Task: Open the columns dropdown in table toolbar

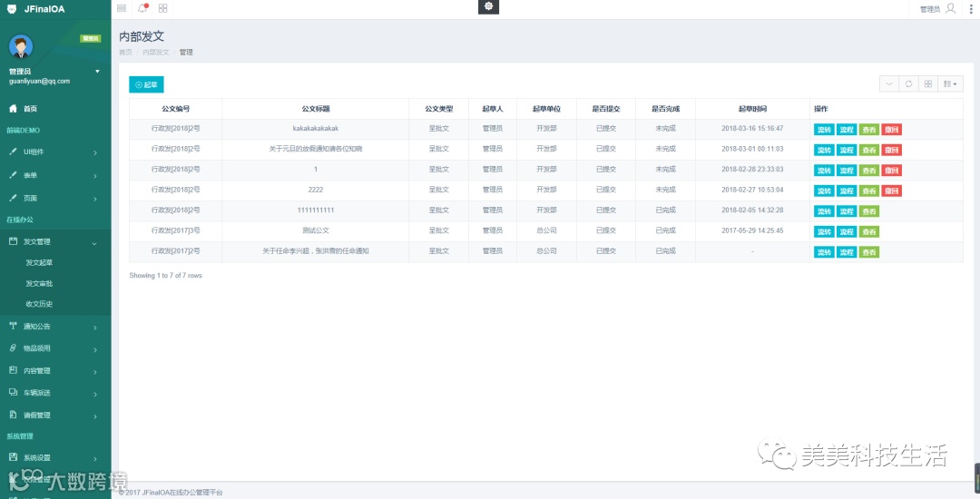Action: [x=951, y=83]
